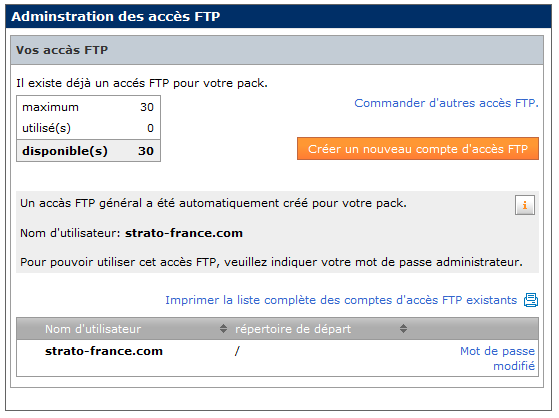Click the disponible(s) 30 row
This screenshot has width=559, height=418.
tap(88, 151)
